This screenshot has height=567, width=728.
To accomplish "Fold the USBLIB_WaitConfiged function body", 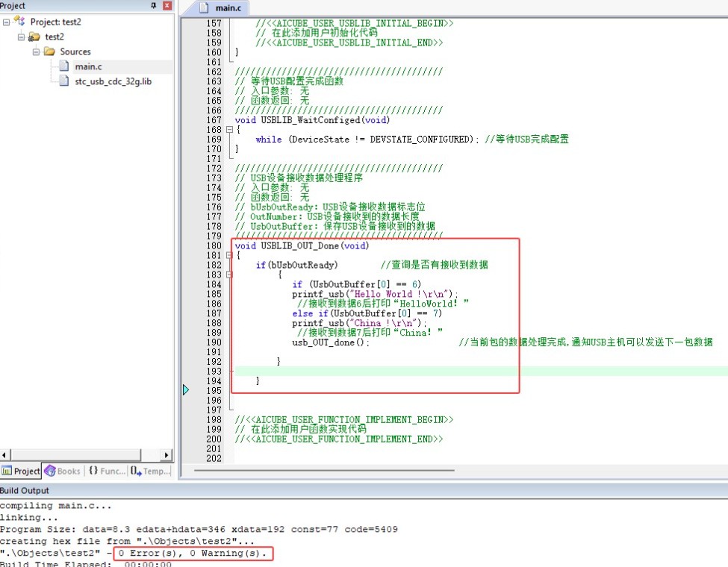I will click(229, 130).
